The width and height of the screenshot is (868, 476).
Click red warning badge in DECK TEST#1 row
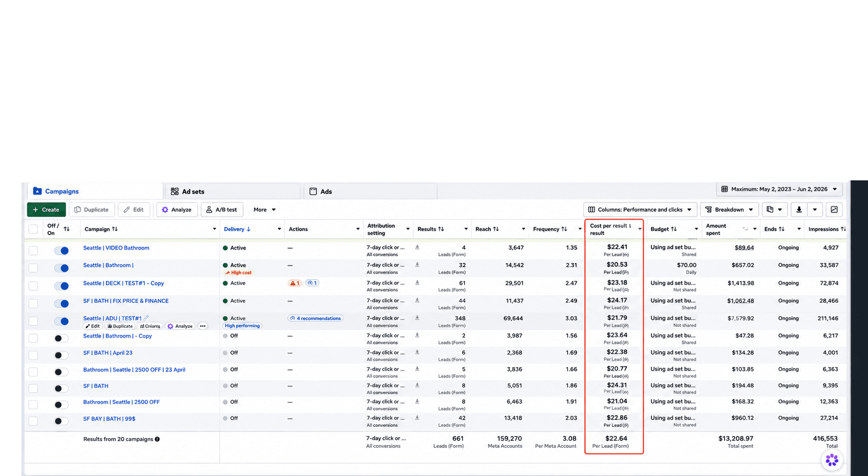coord(294,283)
